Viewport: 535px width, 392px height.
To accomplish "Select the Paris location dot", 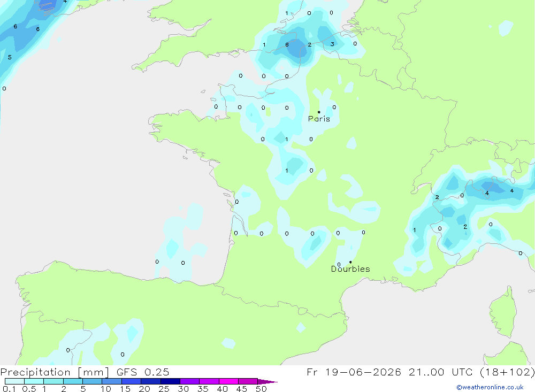I will (319, 112).
